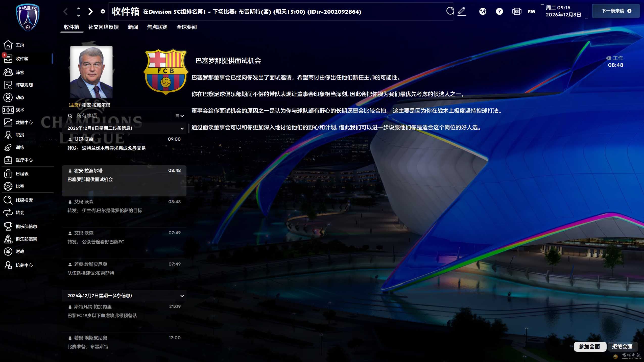The image size is (644, 362).
Task: Switch to the 社交网络反馈 tab
Action: [x=104, y=27]
